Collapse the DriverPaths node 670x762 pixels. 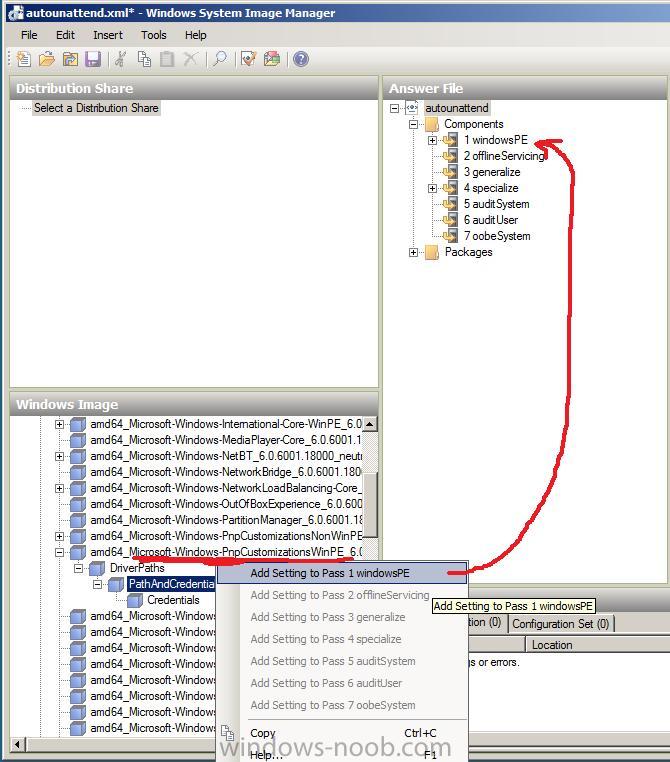point(78,568)
